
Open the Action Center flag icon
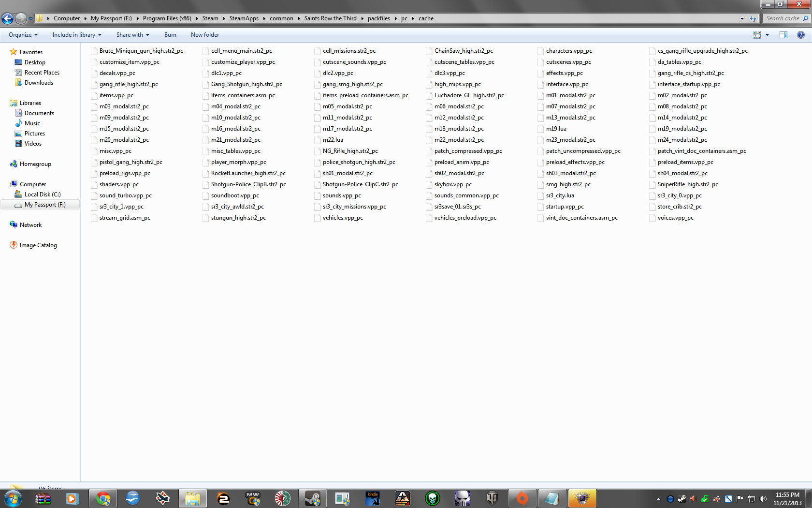[x=739, y=499]
